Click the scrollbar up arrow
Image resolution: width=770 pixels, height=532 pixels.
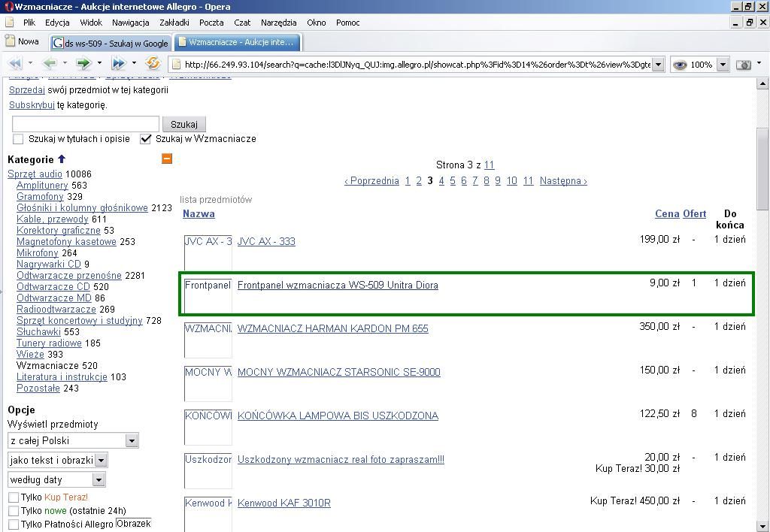coord(762,83)
